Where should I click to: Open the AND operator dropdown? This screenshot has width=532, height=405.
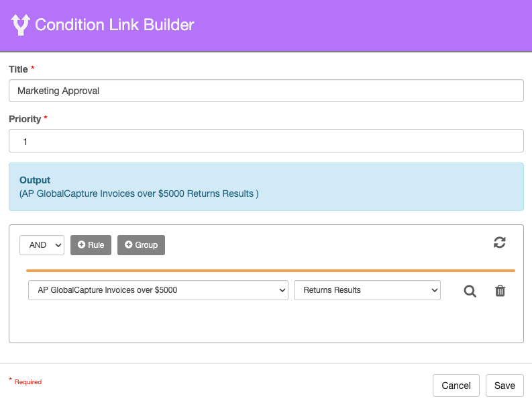[42, 245]
